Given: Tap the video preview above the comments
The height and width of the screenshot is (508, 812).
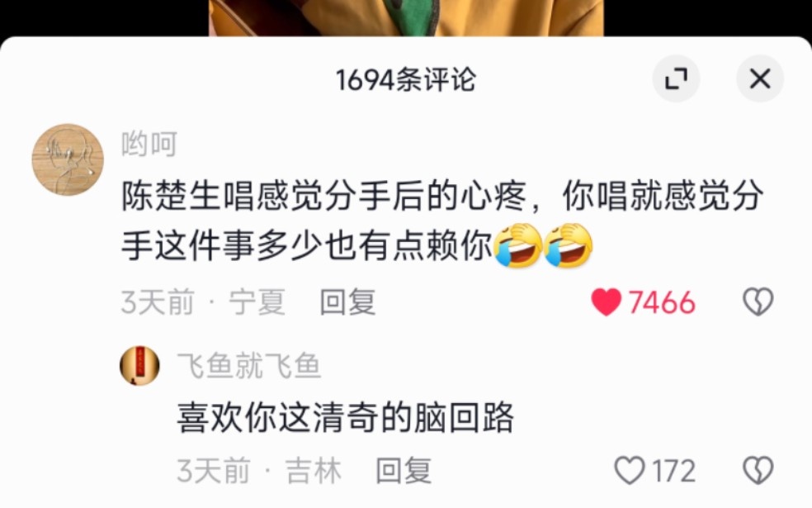Looking at the screenshot, I should point(406,17).
